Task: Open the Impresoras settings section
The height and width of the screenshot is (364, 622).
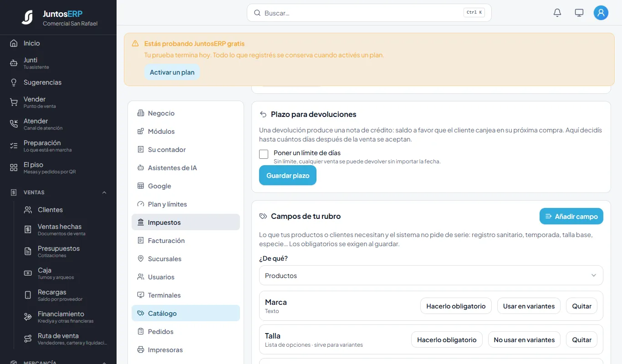Action: click(x=186, y=350)
